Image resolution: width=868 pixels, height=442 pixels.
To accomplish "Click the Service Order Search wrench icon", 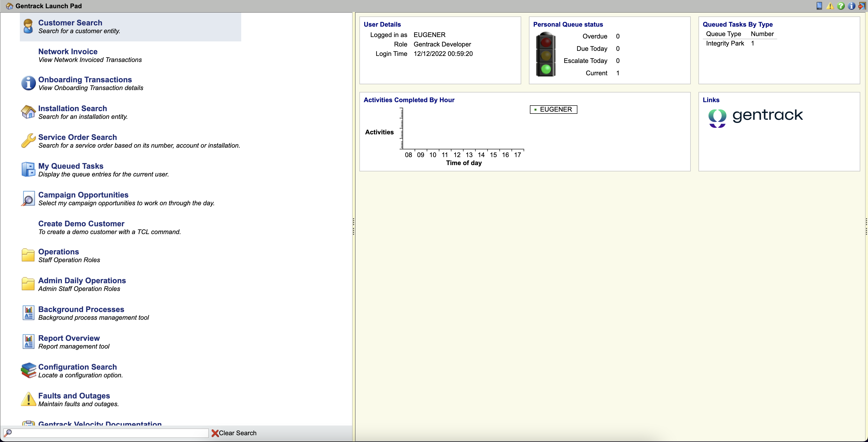I will pos(28,141).
